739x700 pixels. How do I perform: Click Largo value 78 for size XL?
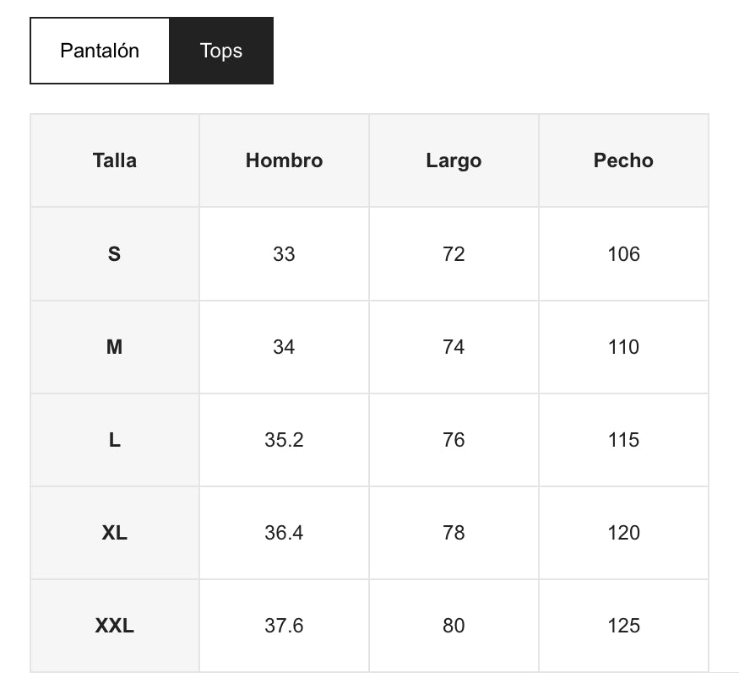point(454,533)
